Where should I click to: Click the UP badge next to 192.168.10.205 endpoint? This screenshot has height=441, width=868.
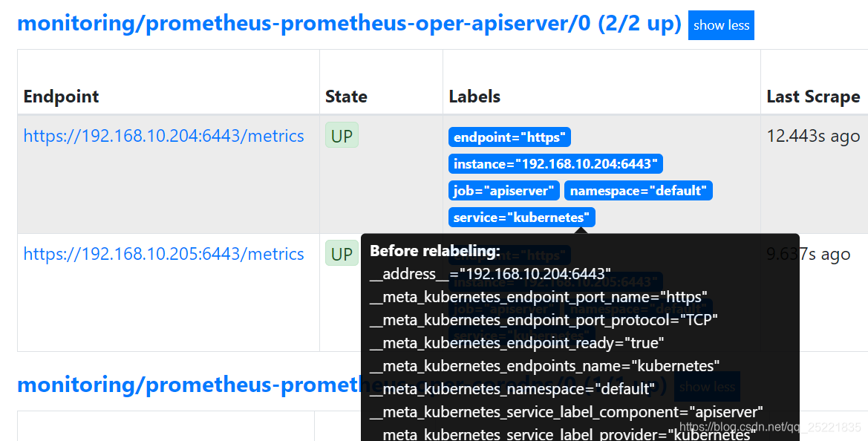[x=342, y=252]
